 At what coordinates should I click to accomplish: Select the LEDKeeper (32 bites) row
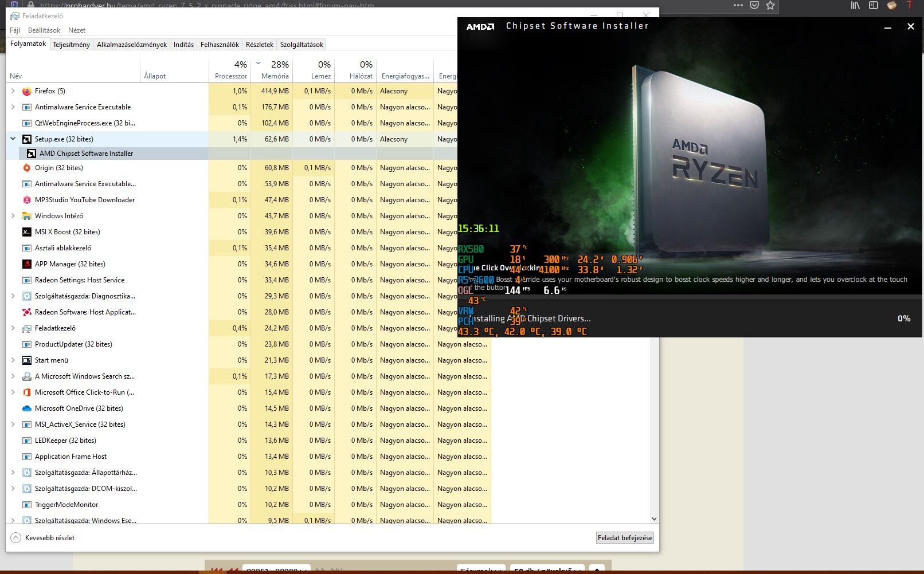click(248, 441)
